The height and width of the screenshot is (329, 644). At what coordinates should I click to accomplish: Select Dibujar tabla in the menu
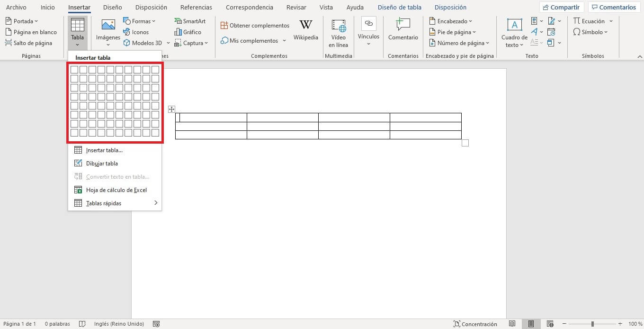click(115, 164)
